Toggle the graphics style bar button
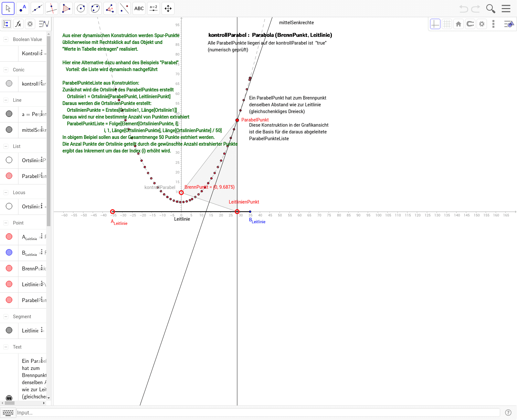This screenshot has height=420, width=517. pos(509,24)
